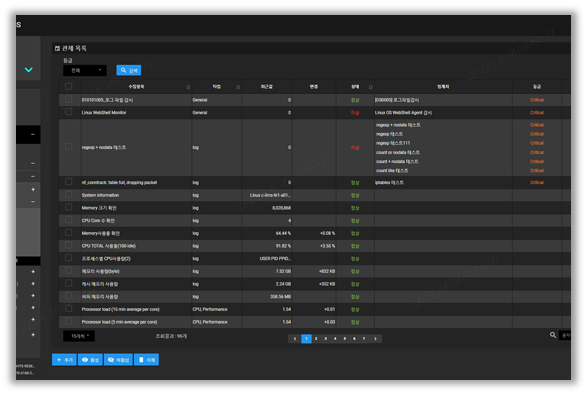Click the magnifier icon beside bottom-right filter field
This screenshot has height=395, width=587.
tap(553, 335)
